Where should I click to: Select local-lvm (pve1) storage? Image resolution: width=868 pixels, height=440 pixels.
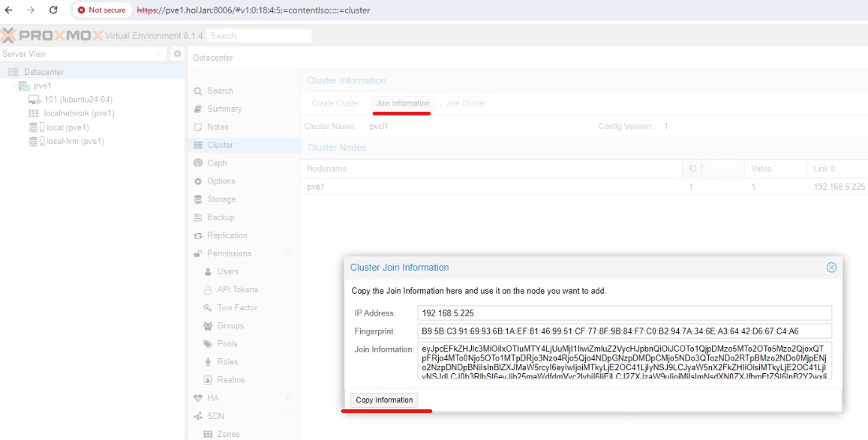[x=75, y=141]
